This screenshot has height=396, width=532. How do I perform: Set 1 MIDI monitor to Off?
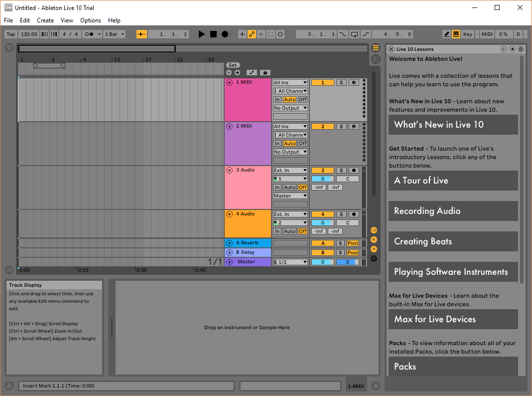click(303, 100)
